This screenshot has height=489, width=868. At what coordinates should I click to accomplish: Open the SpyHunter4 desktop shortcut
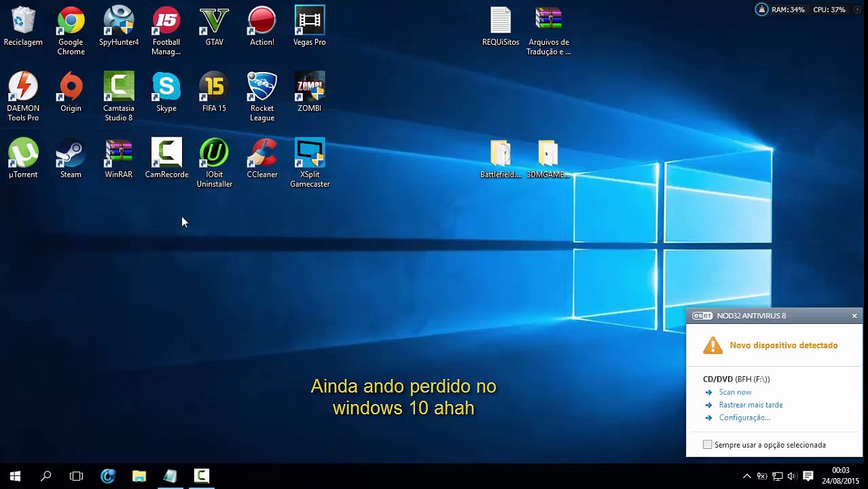tap(119, 27)
